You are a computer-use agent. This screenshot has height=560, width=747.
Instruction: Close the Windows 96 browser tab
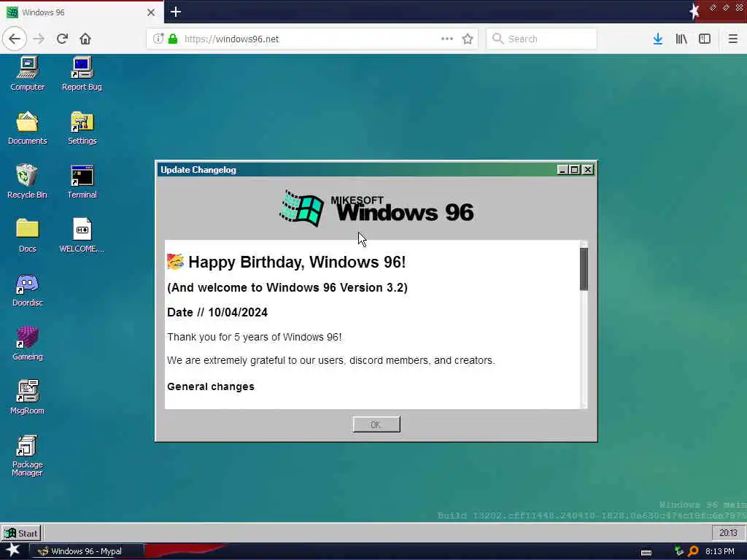click(x=150, y=12)
